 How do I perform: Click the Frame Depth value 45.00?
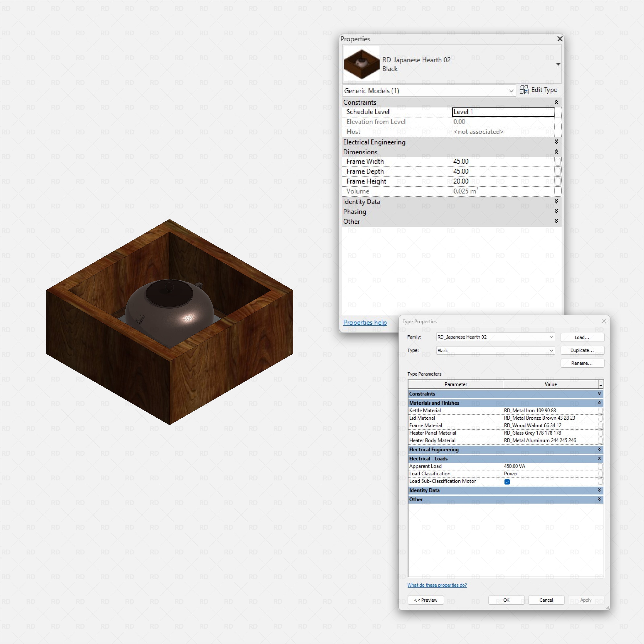[503, 171]
